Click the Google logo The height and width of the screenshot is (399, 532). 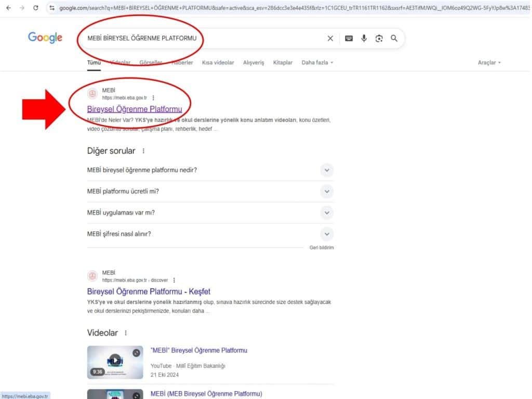coord(45,37)
